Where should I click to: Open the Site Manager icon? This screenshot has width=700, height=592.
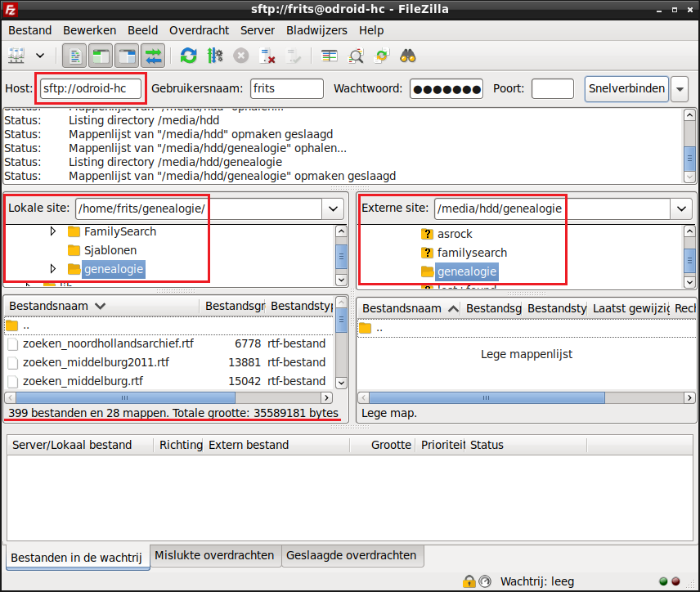tap(16, 56)
